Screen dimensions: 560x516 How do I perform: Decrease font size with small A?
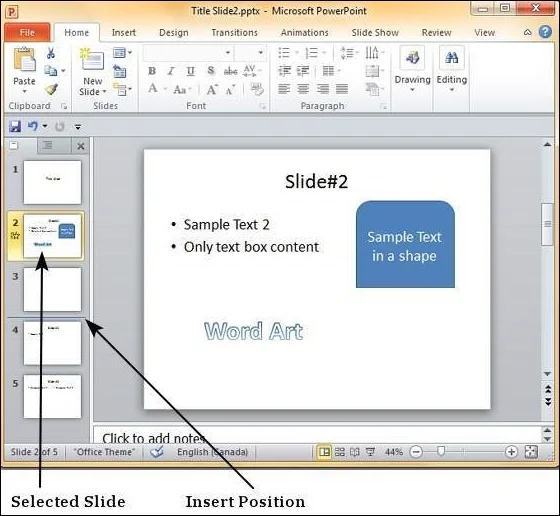[231, 89]
